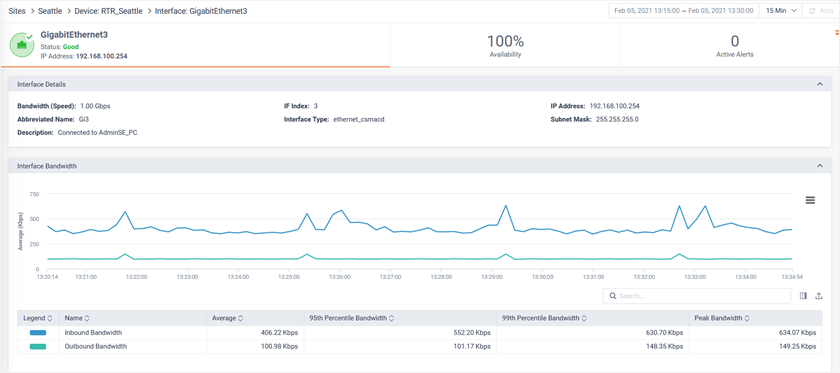
Task: Collapse the Interface Bandwidth panel
Action: click(820, 166)
